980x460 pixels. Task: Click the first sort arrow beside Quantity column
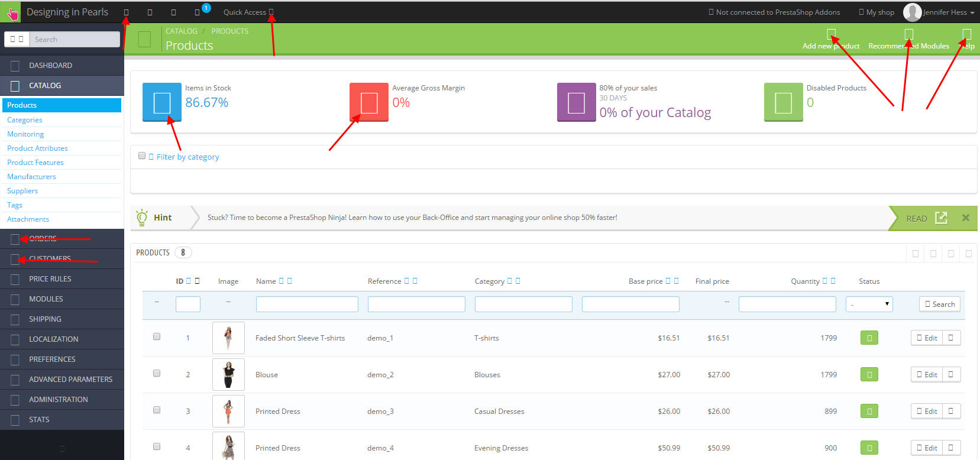(825, 281)
